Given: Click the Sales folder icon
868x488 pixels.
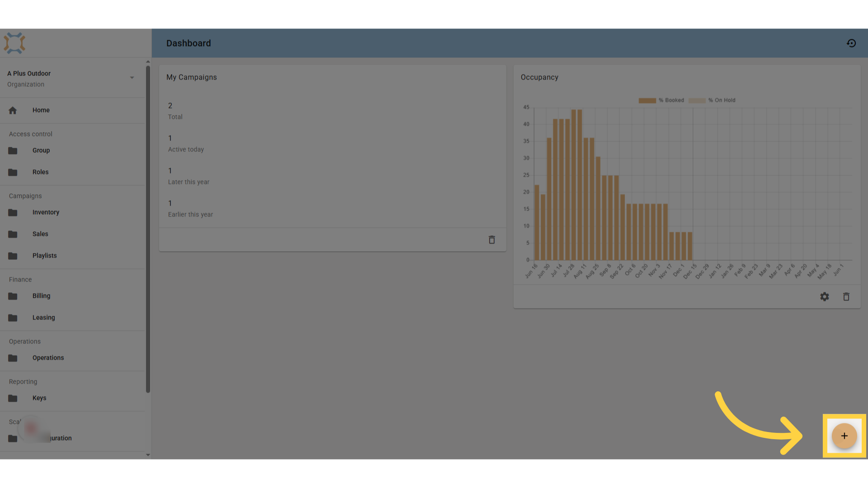Looking at the screenshot, I should pyautogui.click(x=13, y=234).
